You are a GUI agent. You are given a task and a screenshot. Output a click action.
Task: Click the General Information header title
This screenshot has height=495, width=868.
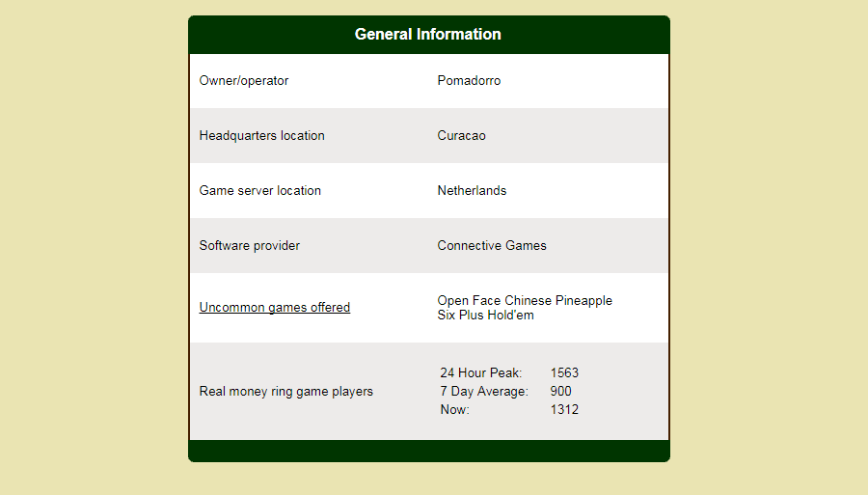tap(427, 35)
